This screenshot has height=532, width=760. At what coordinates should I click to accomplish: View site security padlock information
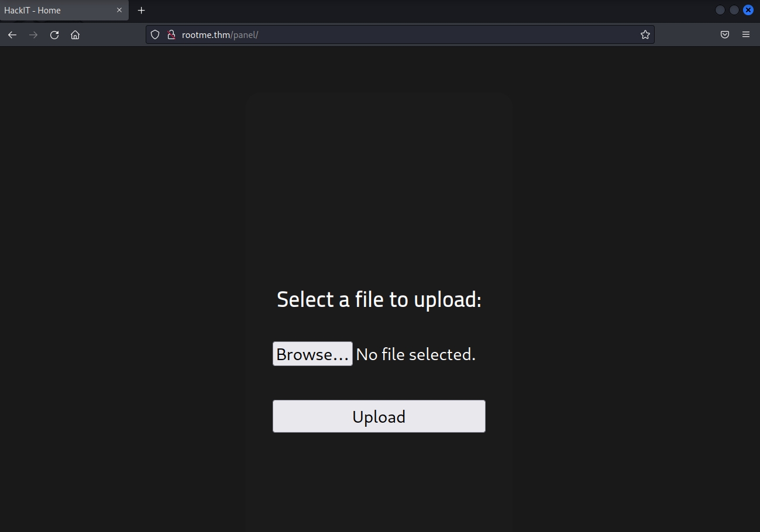[x=171, y=35]
